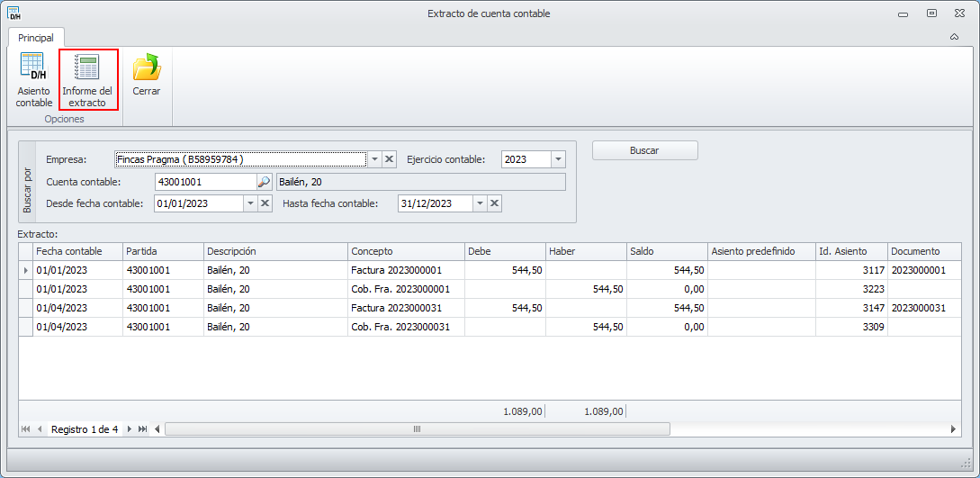Image resolution: width=980 pixels, height=478 pixels.
Task: Click the Hasta fecha contable date field
Action: click(x=435, y=203)
